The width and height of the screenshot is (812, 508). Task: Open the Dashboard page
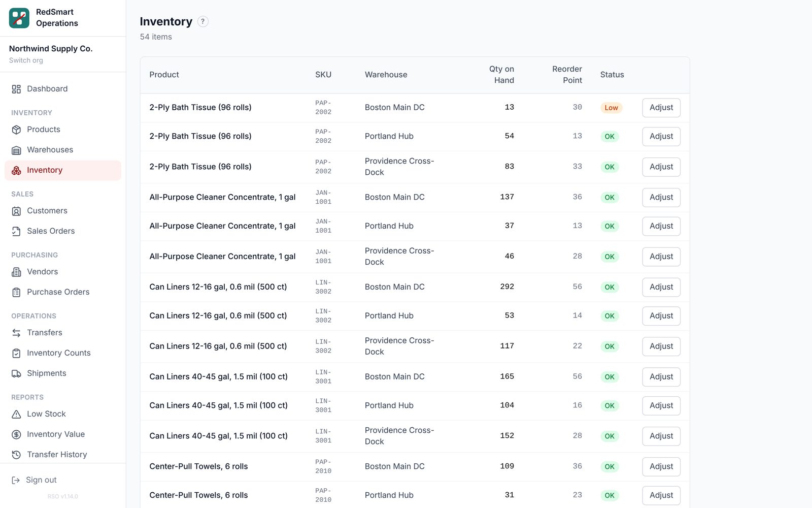click(x=63, y=89)
